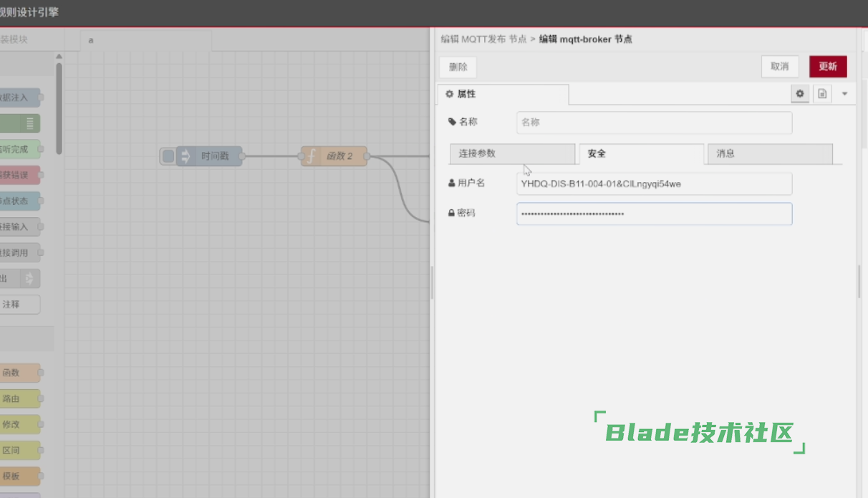Select the green debug node in palette

click(x=19, y=123)
